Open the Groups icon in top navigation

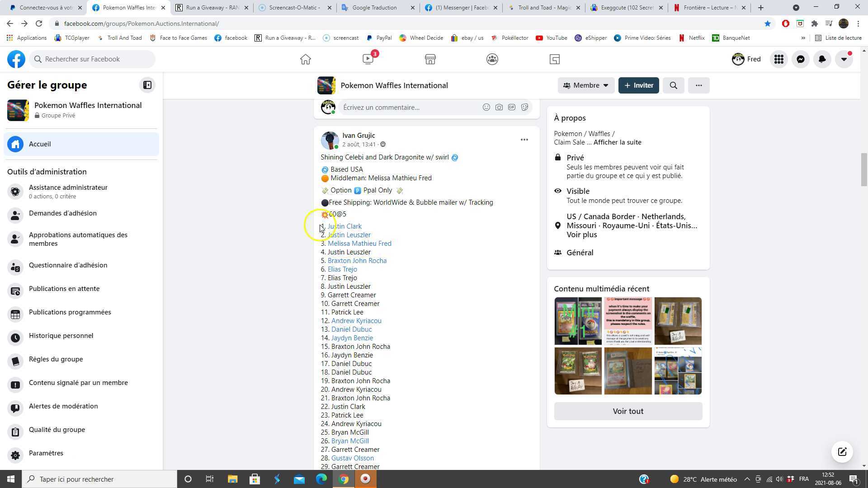[492, 59]
